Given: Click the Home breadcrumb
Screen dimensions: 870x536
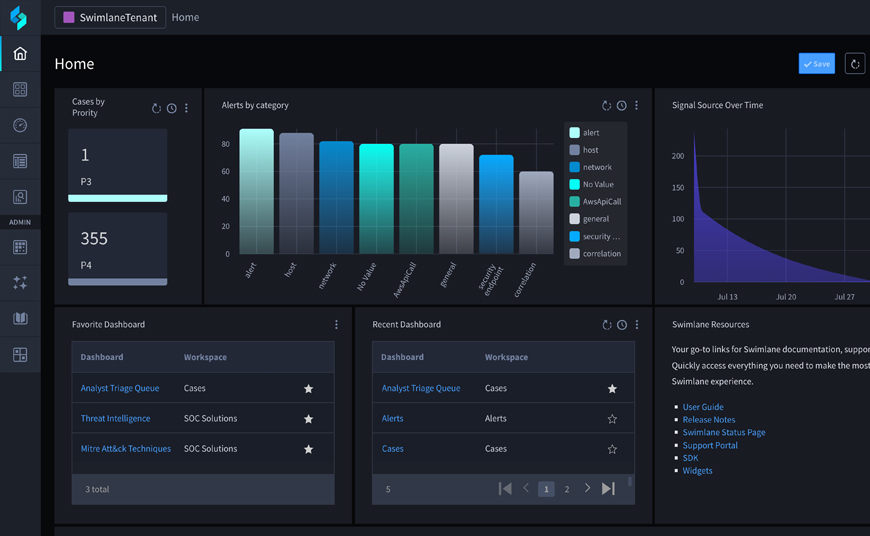Looking at the screenshot, I should [x=185, y=17].
